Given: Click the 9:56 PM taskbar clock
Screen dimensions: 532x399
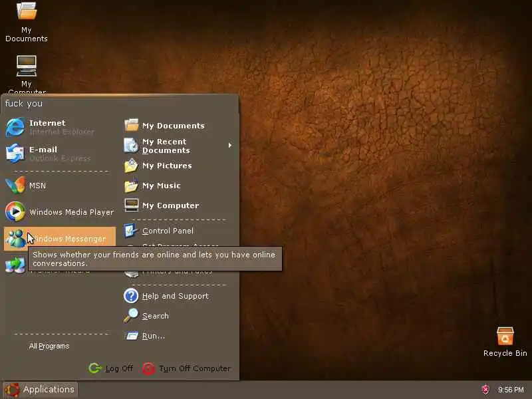Looking at the screenshot, I should point(511,390).
